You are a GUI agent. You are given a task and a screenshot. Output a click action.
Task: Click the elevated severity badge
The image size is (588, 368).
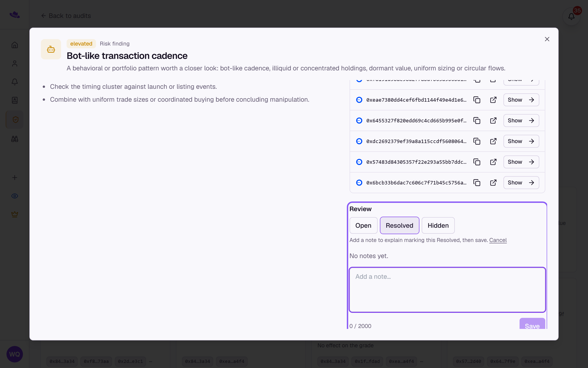(81, 43)
